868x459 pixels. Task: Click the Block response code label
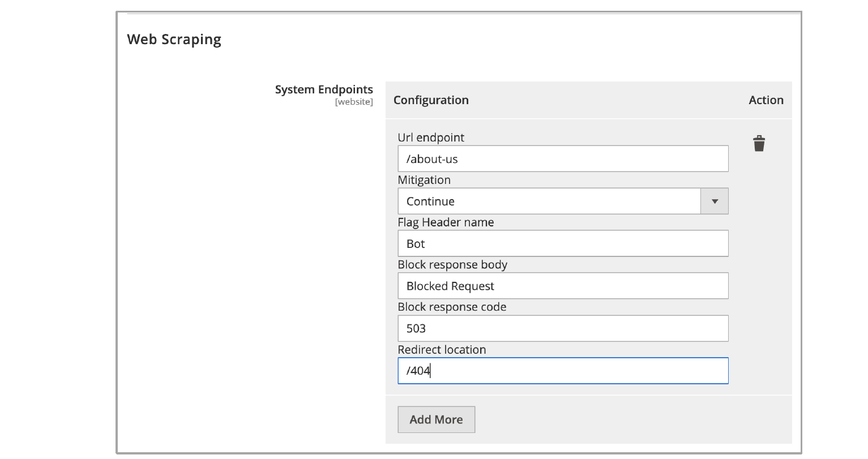pos(451,307)
